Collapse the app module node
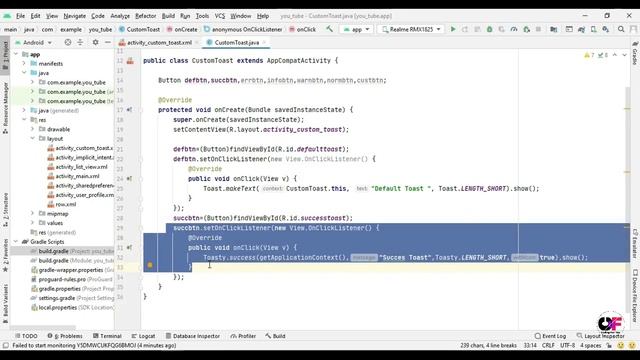The image size is (640, 360). point(16,54)
